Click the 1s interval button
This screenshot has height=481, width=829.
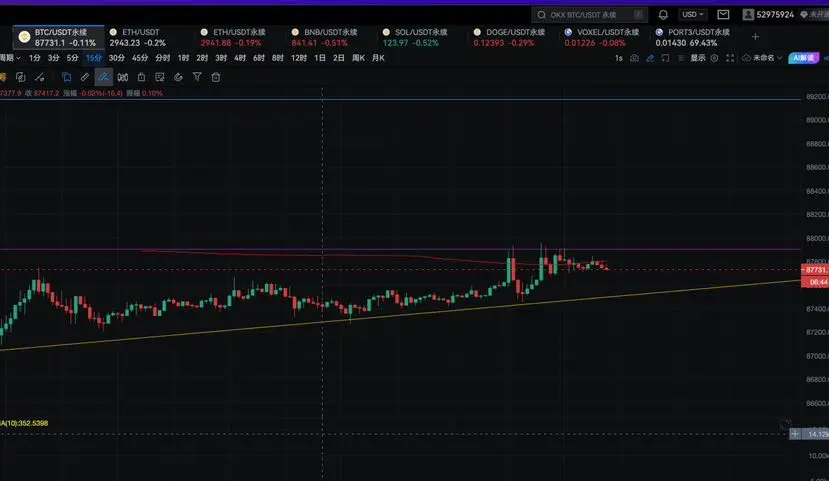pyautogui.click(x=619, y=58)
